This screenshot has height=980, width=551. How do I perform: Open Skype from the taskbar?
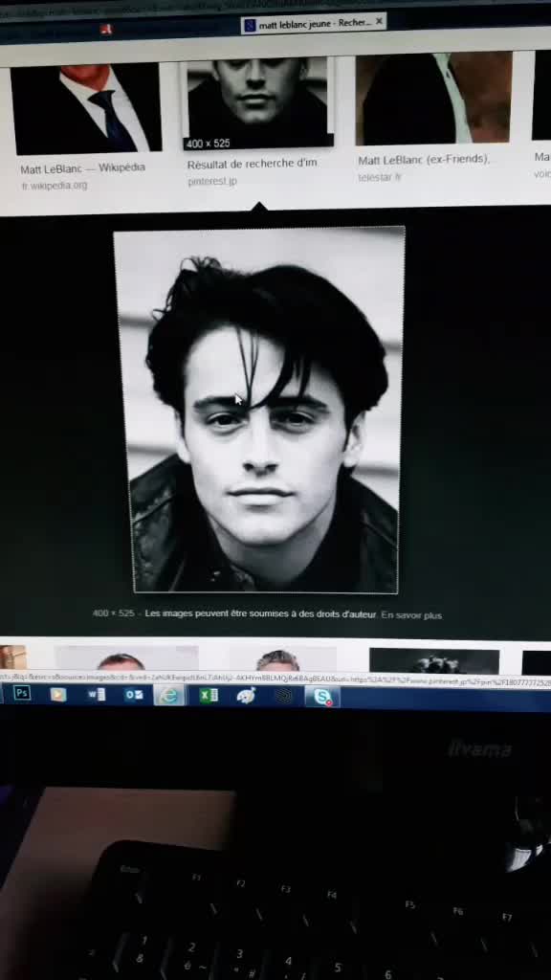click(322, 697)
